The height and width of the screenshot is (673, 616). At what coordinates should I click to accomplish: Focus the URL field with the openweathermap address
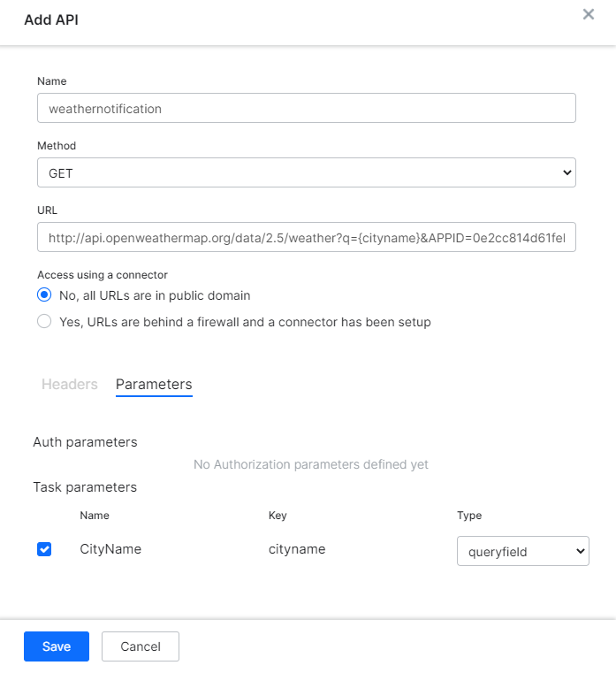[306, 237]
